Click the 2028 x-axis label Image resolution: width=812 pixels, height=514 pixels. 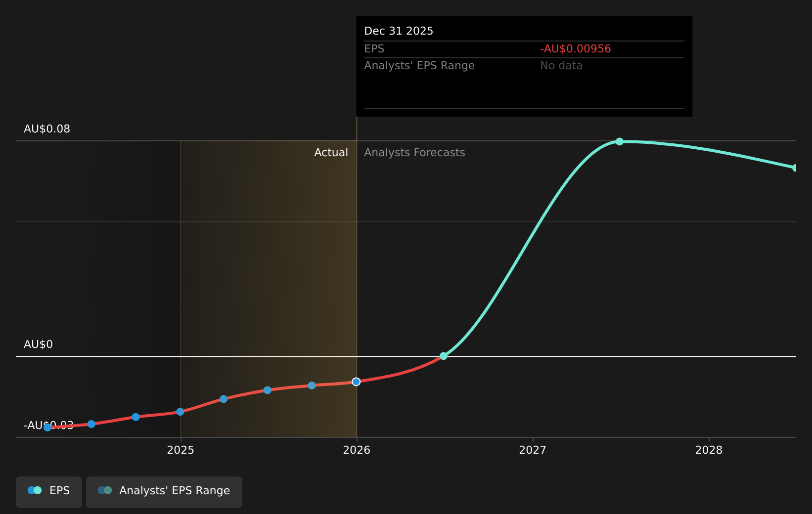coord(709,450)
